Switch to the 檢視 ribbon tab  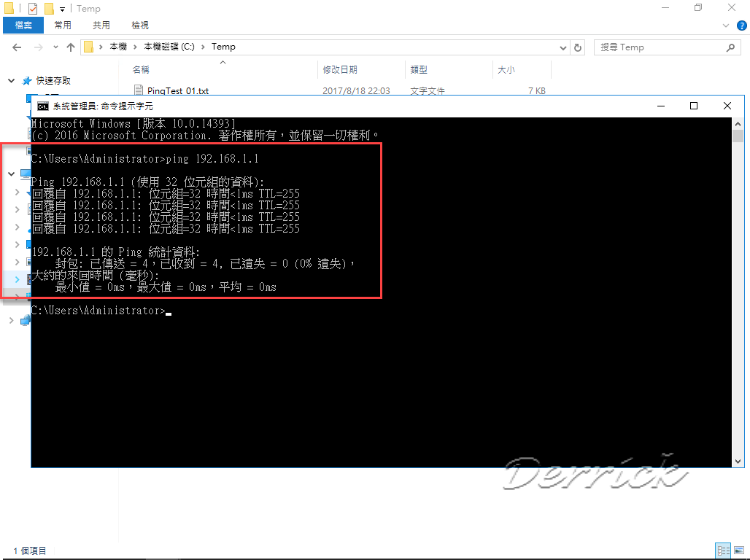pos(139,25)
